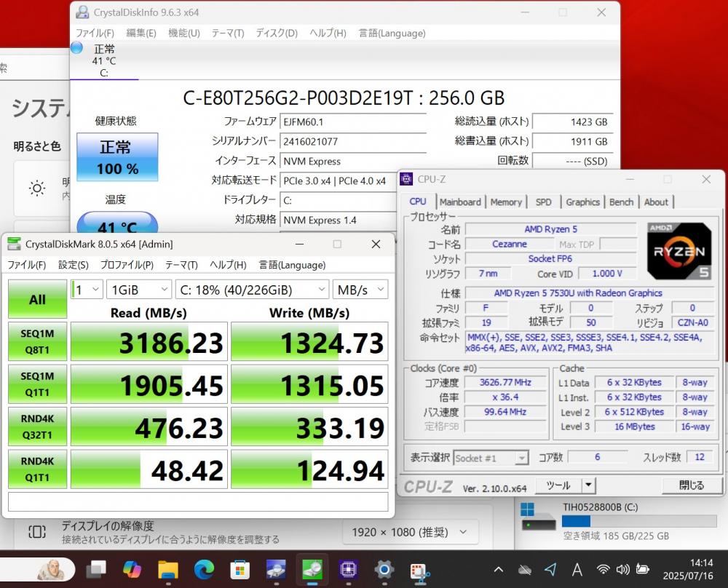The width and height of the screenshot is (728, 588).
Task: Click the battery tray icon
Action: point(643,569)
